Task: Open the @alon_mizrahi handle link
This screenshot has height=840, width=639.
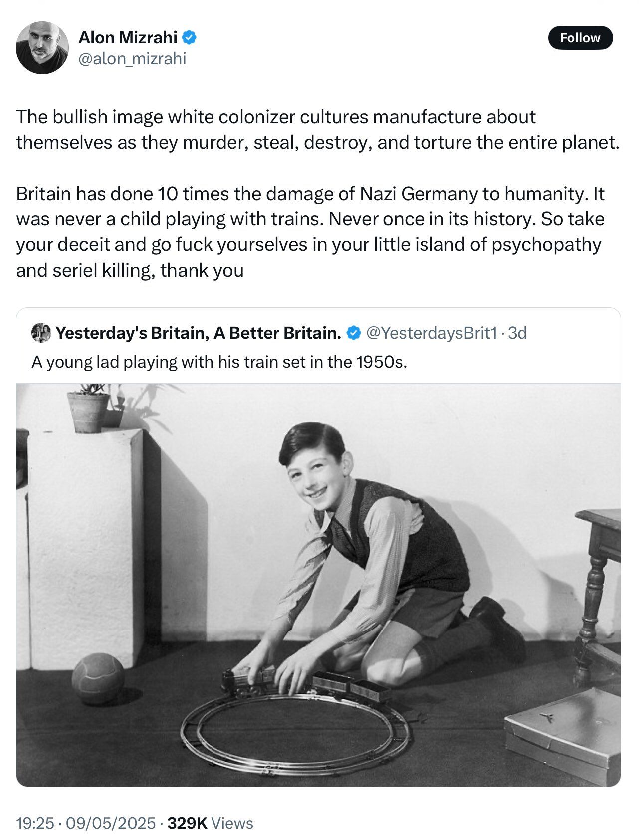Action: tap(132, 59)
